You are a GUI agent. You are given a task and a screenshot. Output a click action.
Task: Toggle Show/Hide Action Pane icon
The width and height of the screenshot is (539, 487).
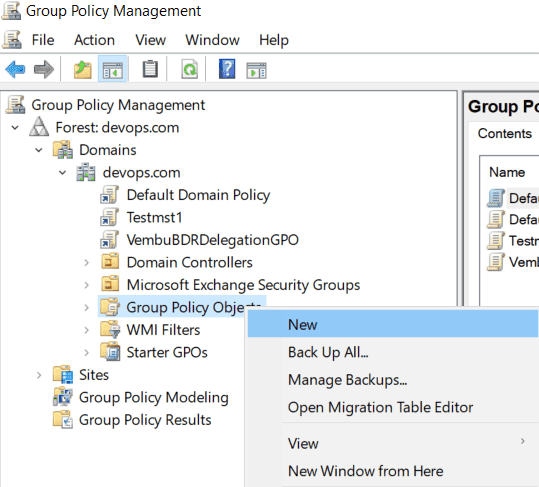click(256, 70)
